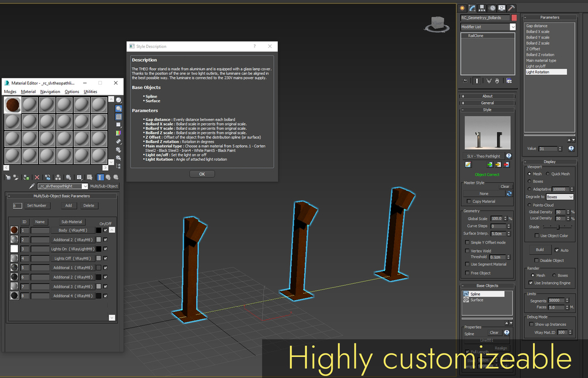Click Configure Modifier Sets icon
This screenshot has height=378, width=588.
click(509, 81)
